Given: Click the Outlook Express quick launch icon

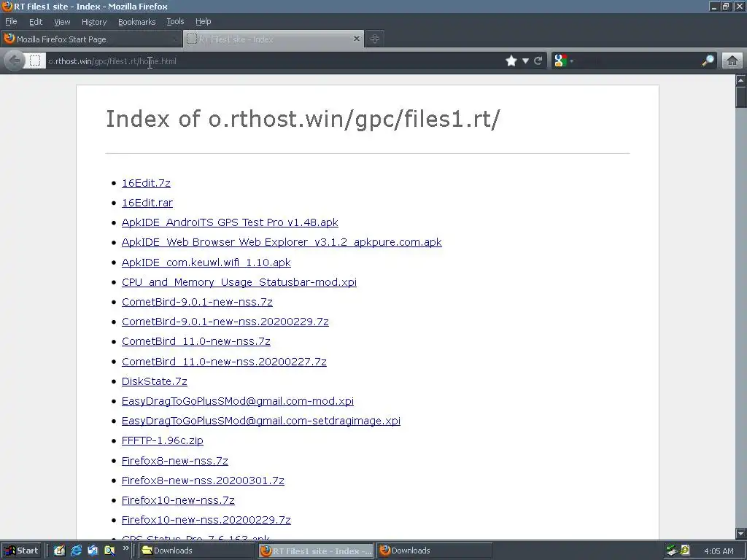Looking at the screenshot, I should coord(93,551).
